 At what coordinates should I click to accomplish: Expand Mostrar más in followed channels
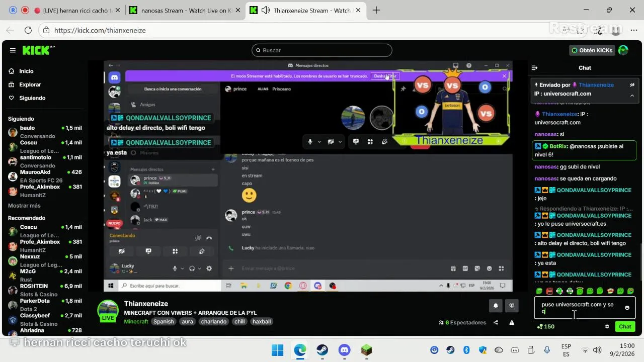click(24, 206)
